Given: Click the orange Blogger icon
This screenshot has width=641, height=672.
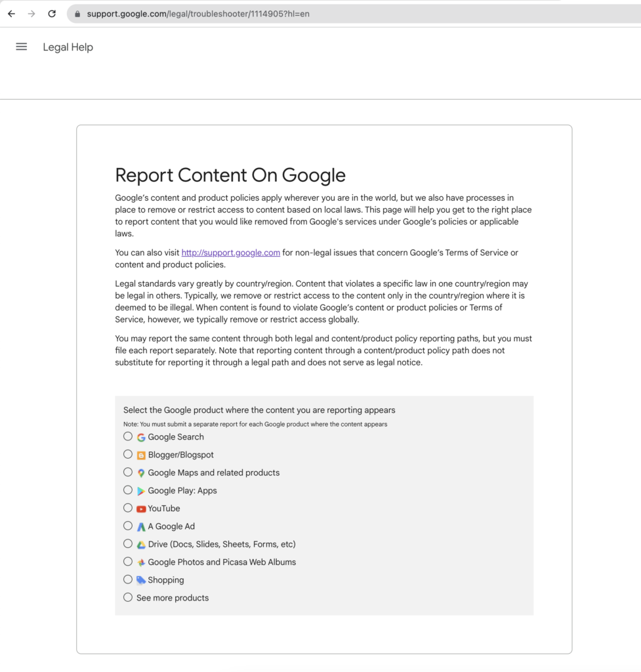Looking at the screenshot, I should [141, 455].
